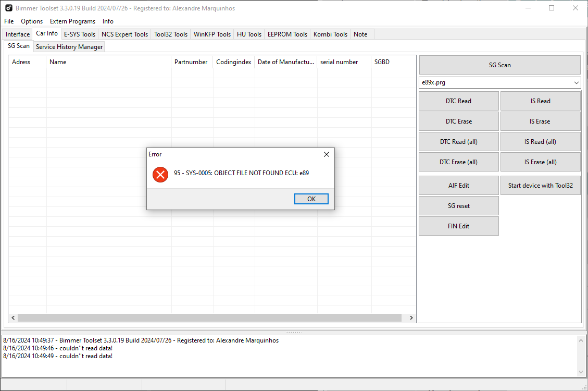
Task: Close the Error dialog with X
Action: [x=326, y=154]
